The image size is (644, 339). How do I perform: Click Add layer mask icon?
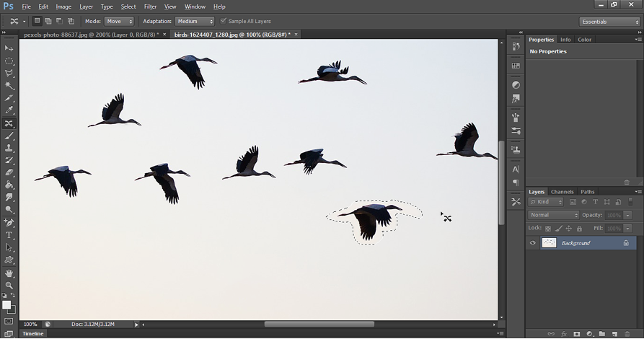click(577, 334)
